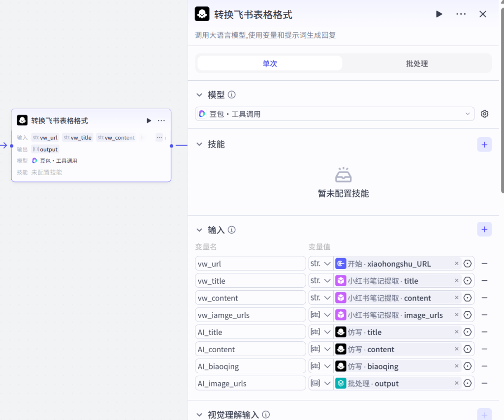
Task: Click the info icon next to 模型
Action: (232, 95)
